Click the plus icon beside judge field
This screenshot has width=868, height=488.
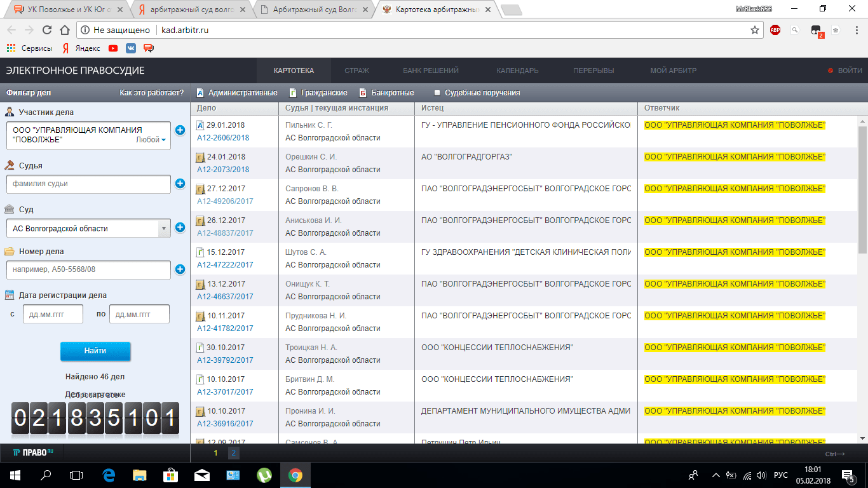click(180, 184)
